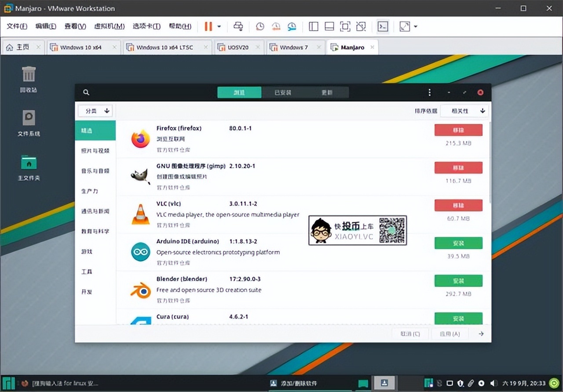Screen dimensions: 563x392
Task: Select the Photos & Video category in sidebar
Action: pyautogui.click(x=95, y=151)
